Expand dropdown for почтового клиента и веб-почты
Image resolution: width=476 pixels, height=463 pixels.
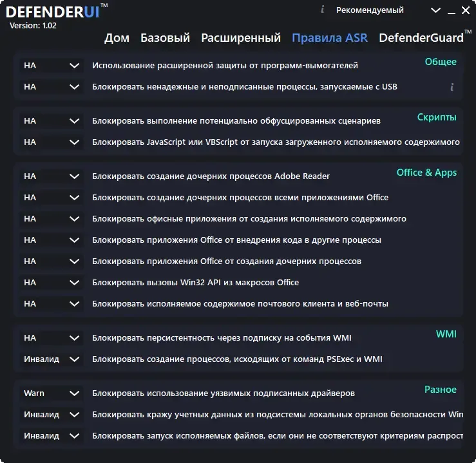click(52, 304)
